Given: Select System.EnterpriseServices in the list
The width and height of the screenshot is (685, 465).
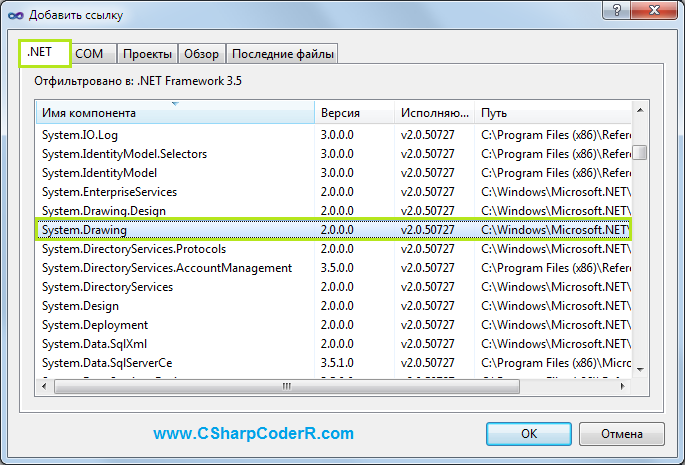Looking at the screenshot, I should pos(334,192).
